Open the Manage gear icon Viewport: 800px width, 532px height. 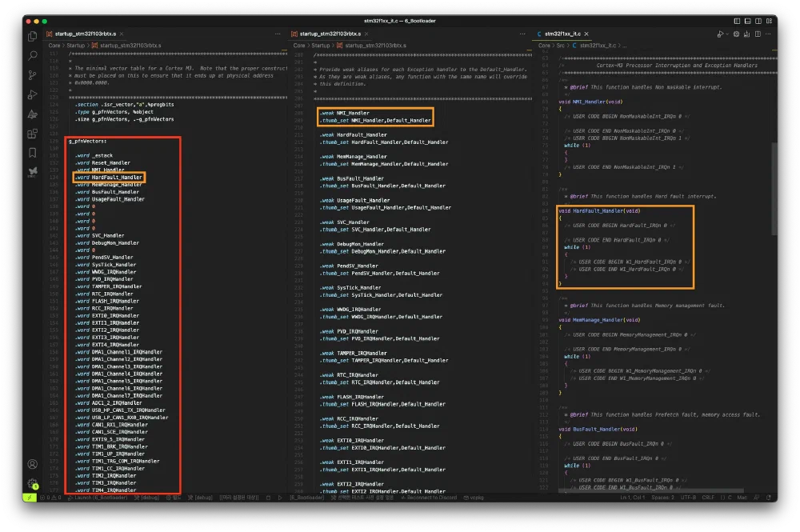coord(33,483)
